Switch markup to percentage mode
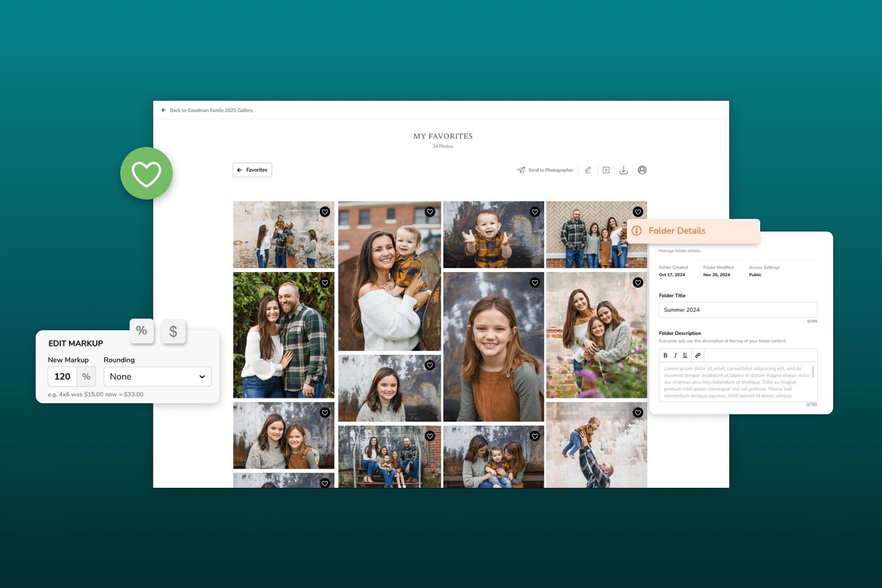Screen dimensions: 882x588 (x=141, y=331)
